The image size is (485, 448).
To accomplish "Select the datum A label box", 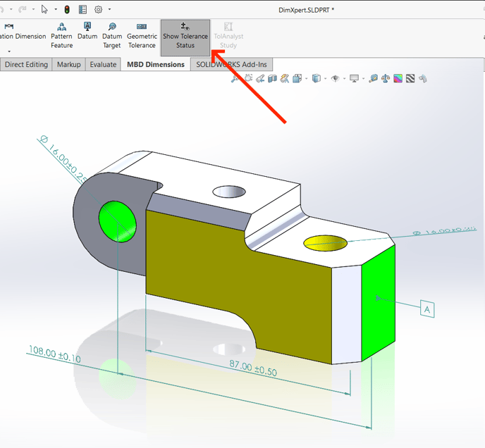I will [427, 309].
